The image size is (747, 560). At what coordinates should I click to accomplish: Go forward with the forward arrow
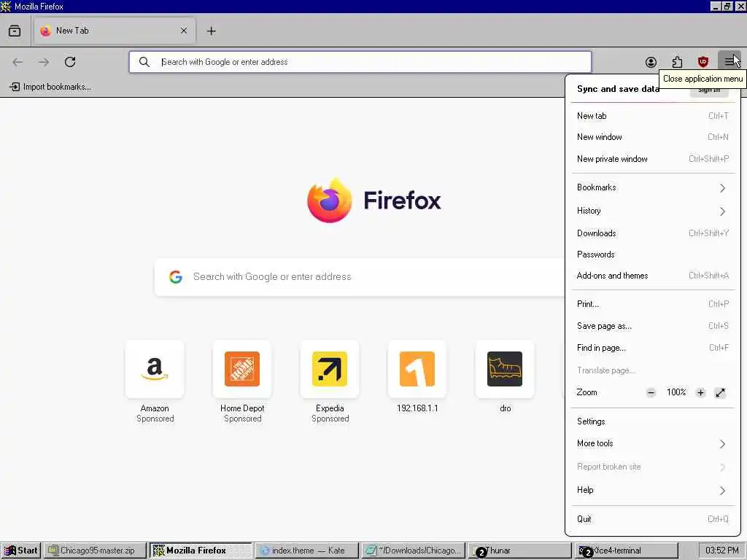point(44,62)
